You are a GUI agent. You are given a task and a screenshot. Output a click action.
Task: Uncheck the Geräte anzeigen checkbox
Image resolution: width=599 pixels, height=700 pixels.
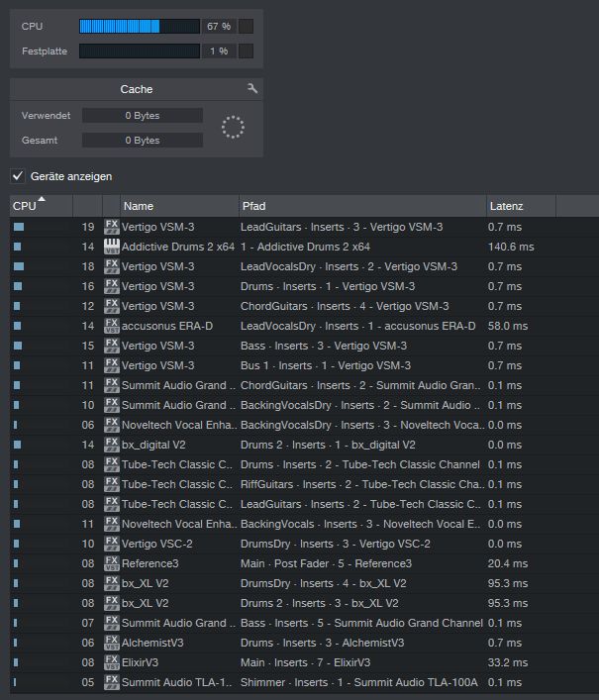coord(18,176)
